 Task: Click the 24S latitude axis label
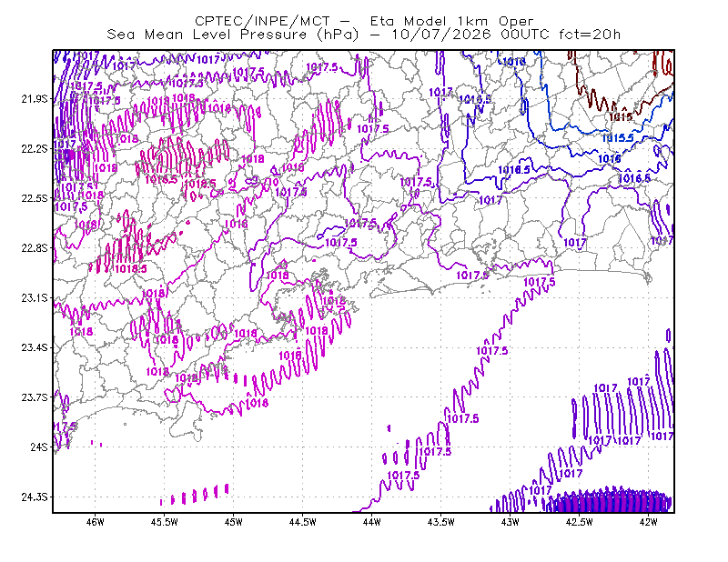(39, 447)
